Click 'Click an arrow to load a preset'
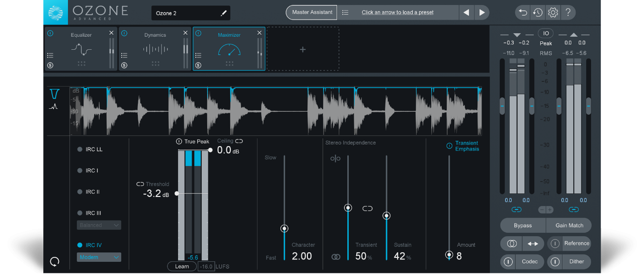This screenshot has width=644, height=278. 397,13
